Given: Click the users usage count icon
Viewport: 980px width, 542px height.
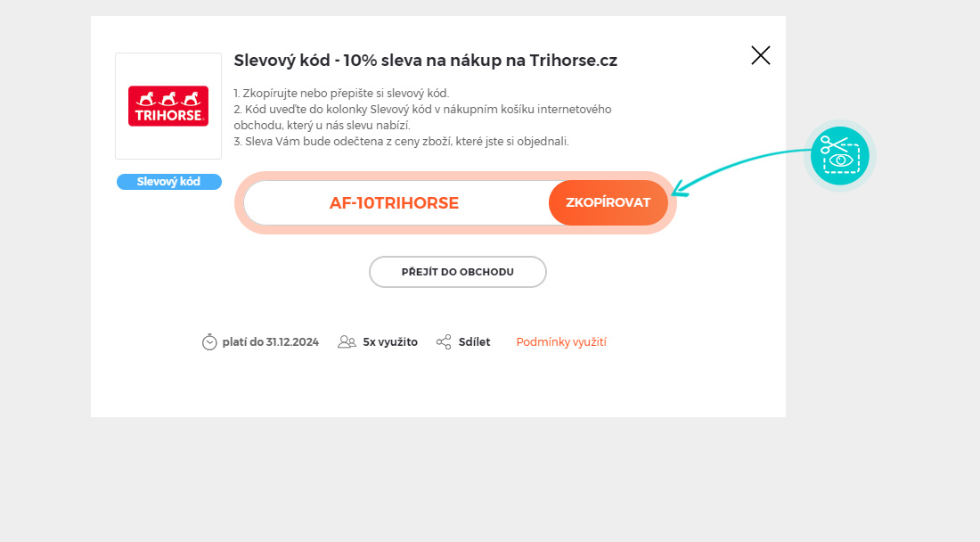Looking at the screenshot, I should coord(347,341).
